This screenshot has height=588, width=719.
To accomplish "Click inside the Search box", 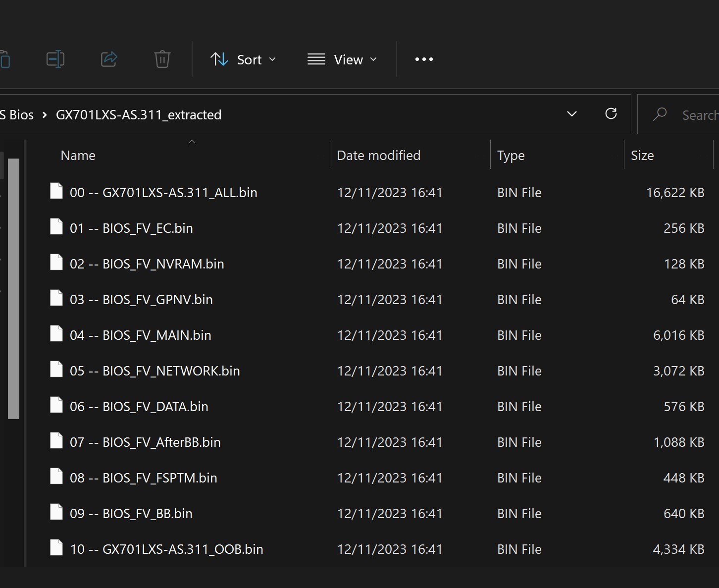I will [698, 115].
